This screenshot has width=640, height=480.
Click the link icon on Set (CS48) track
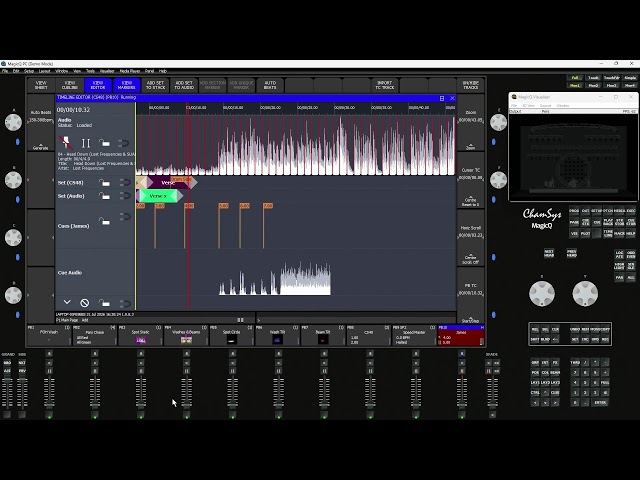coord(124,182)
